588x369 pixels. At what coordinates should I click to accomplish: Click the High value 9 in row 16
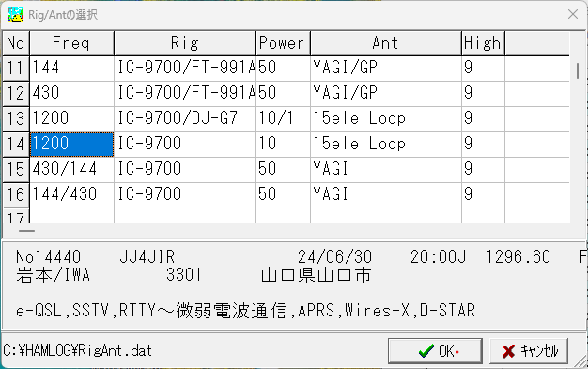(483, 194)
